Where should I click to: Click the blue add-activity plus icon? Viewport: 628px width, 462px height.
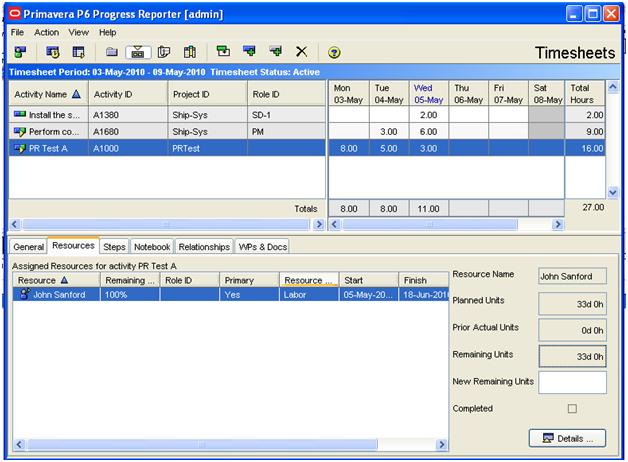(249, 51)
